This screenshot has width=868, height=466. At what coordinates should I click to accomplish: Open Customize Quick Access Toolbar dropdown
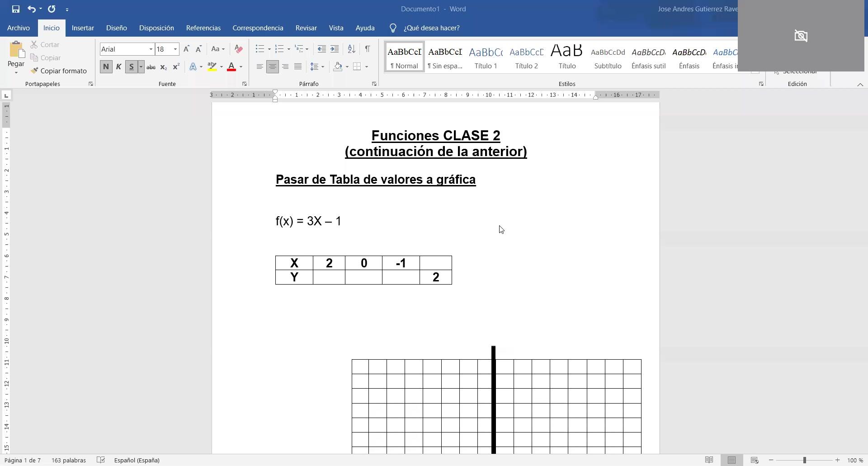[67, 9]
